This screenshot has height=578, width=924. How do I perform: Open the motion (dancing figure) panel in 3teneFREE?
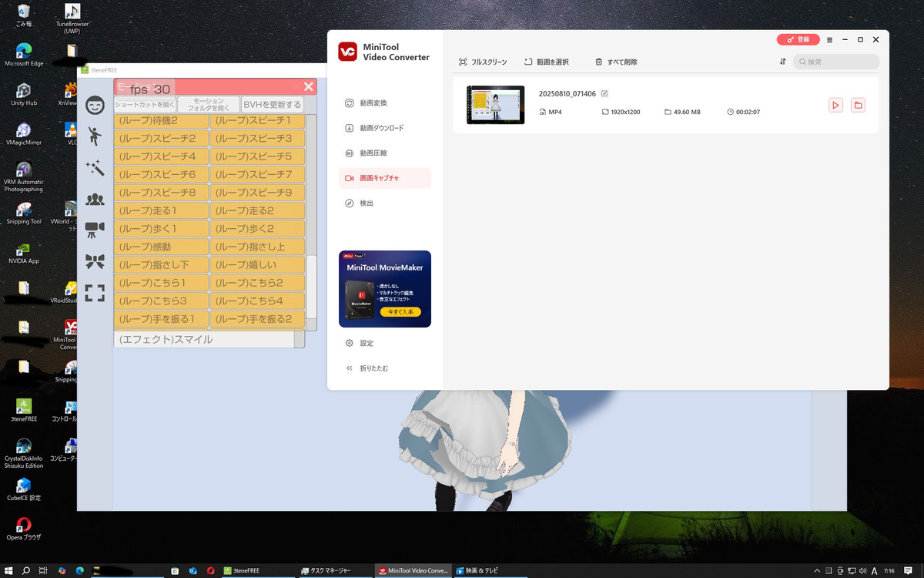[x=95, y=136]
